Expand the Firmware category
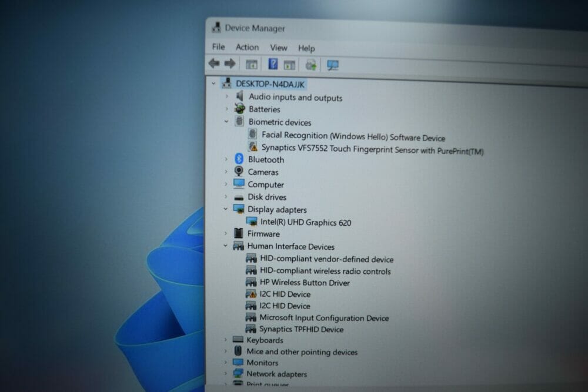This screenshot has height=392, width=588. click(225, 233)
